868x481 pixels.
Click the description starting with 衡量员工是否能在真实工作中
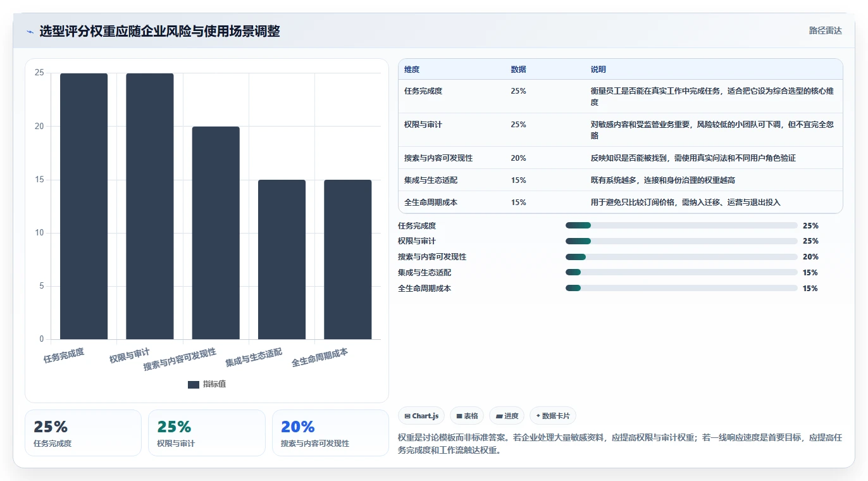pyautogui.click(x=712, y=97)
